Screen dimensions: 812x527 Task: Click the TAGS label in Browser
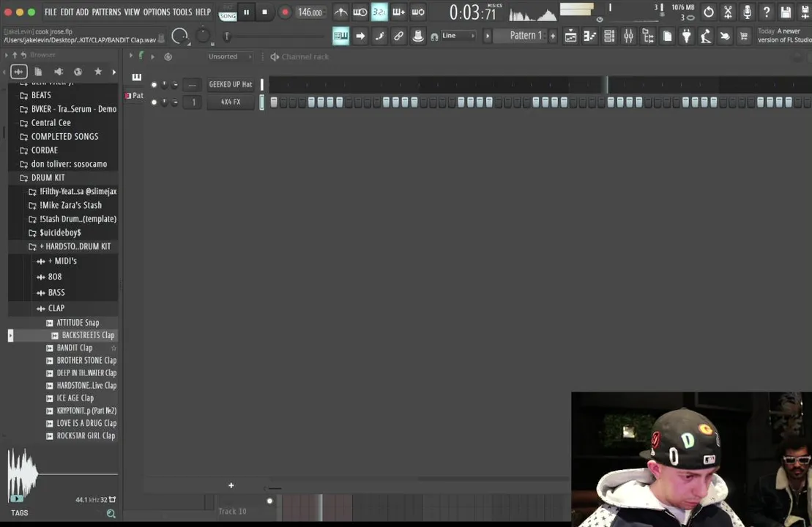coord(20,513)
